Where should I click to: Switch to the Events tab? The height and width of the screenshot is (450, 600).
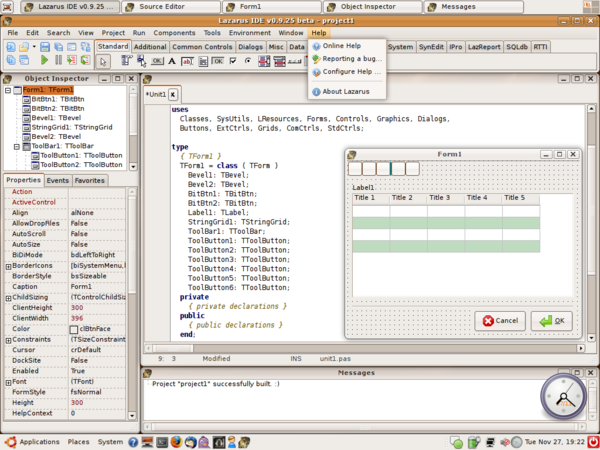pyautogui.click(x=57, y=181)
